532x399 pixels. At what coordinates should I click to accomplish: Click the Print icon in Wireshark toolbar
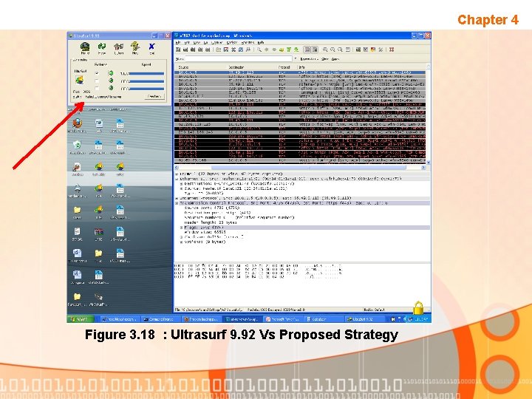[x=248, y=50]
